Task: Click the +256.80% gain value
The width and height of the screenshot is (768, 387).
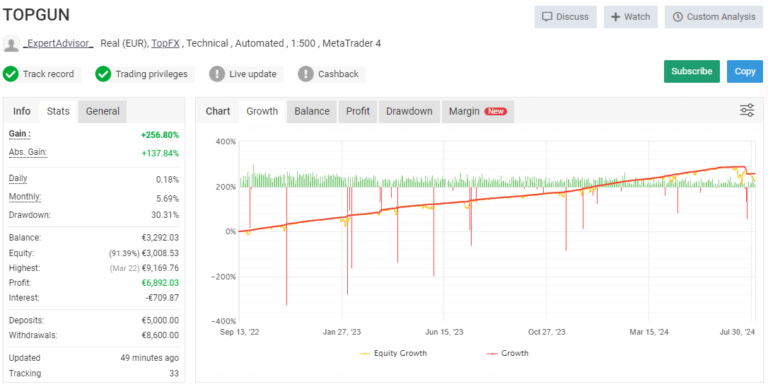Action: tap(160, 135)
